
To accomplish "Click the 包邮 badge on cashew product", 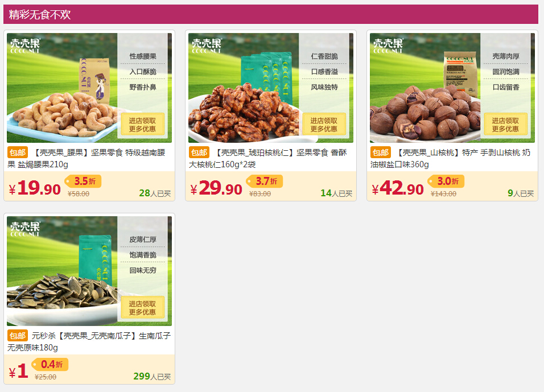I will tap(18, 152).
